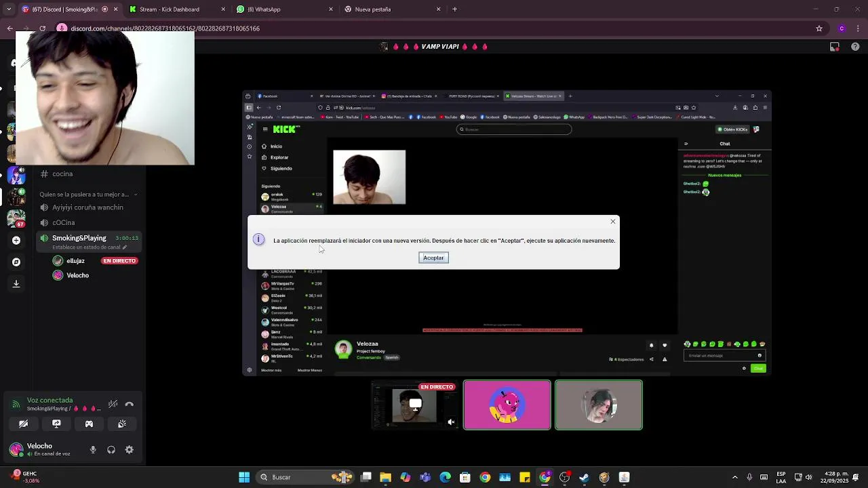Open Discord user settings gear
The width and height of the screenshot is (868, 488).
pyautogui.click(x=129, y=449)
